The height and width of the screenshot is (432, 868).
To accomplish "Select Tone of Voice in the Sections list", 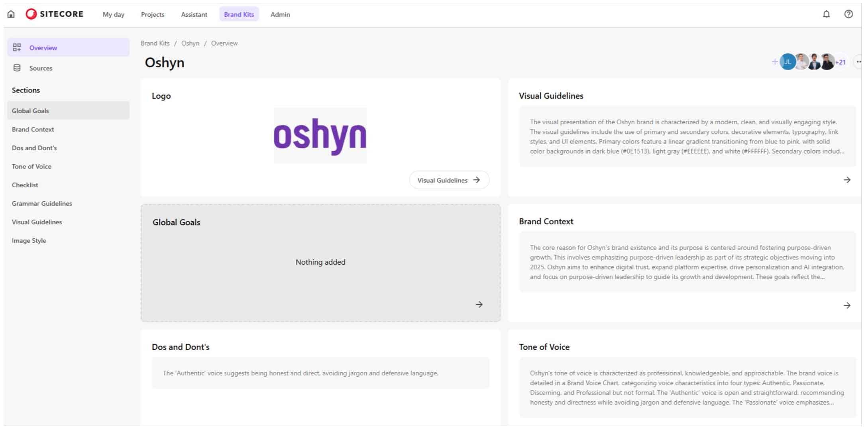I will [x=31, y=166].
